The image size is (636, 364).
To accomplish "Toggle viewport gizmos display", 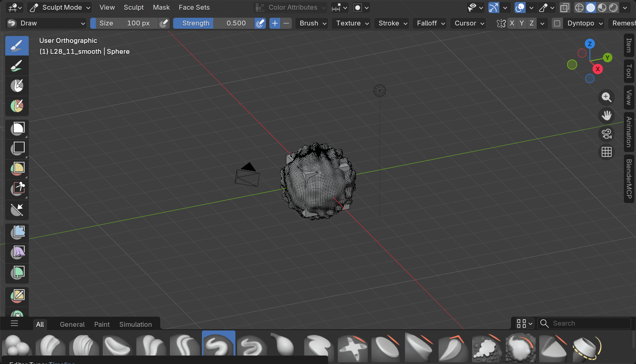I will 494,8.
